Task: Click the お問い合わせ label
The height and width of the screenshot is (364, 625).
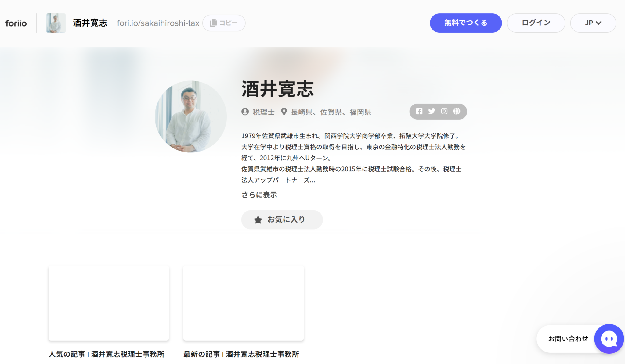Action: tap(568, 339)
